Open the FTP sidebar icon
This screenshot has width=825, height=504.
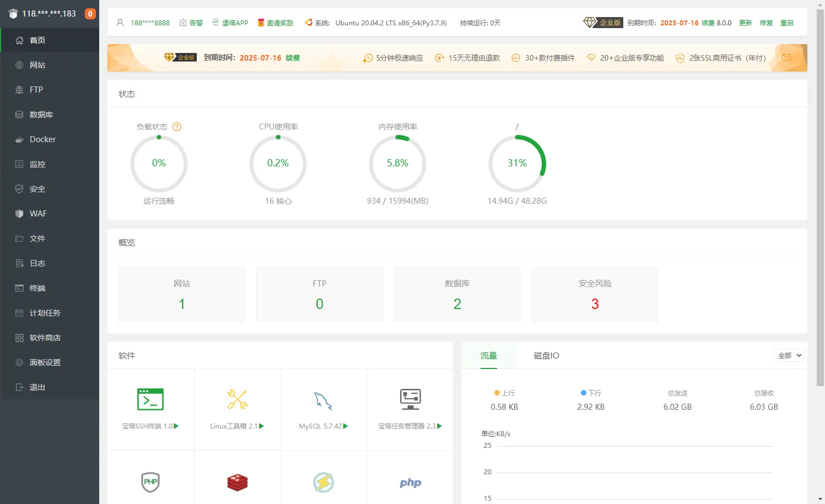pos(19,90)
